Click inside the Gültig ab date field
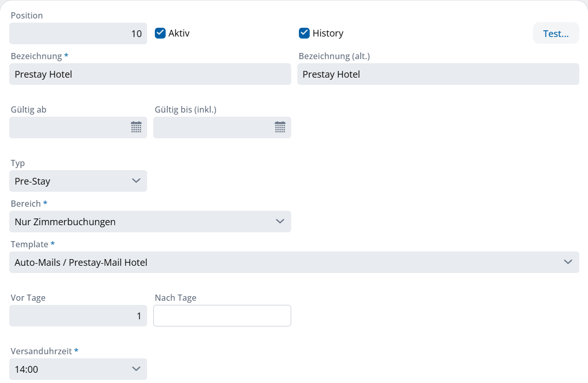588x383 pixels. pos(67,127)
